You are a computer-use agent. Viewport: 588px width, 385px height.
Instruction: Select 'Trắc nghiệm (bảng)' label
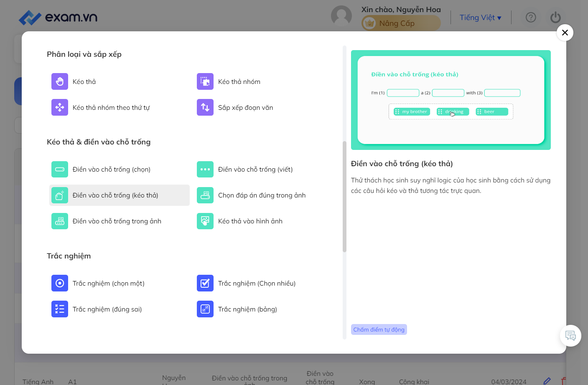coord(247,309)
